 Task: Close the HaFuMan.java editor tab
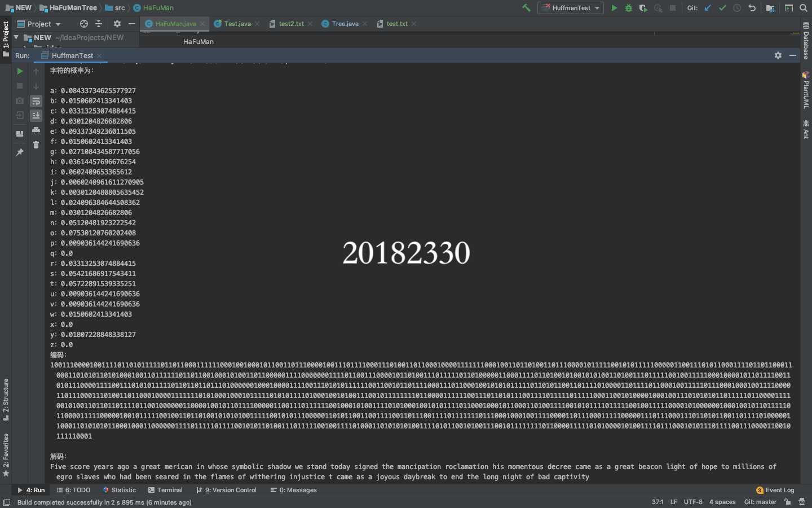[x=202, y=24]
